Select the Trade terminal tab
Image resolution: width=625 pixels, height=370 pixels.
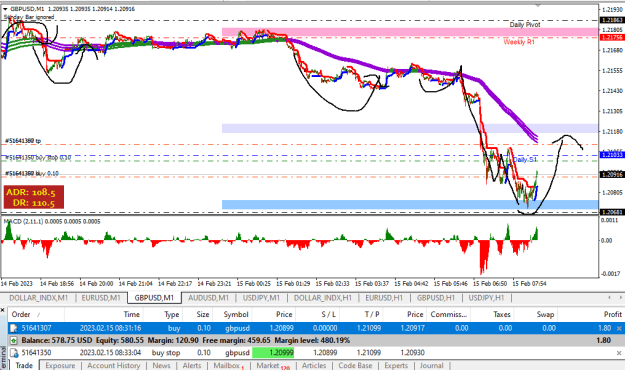[x=24, y=365]
